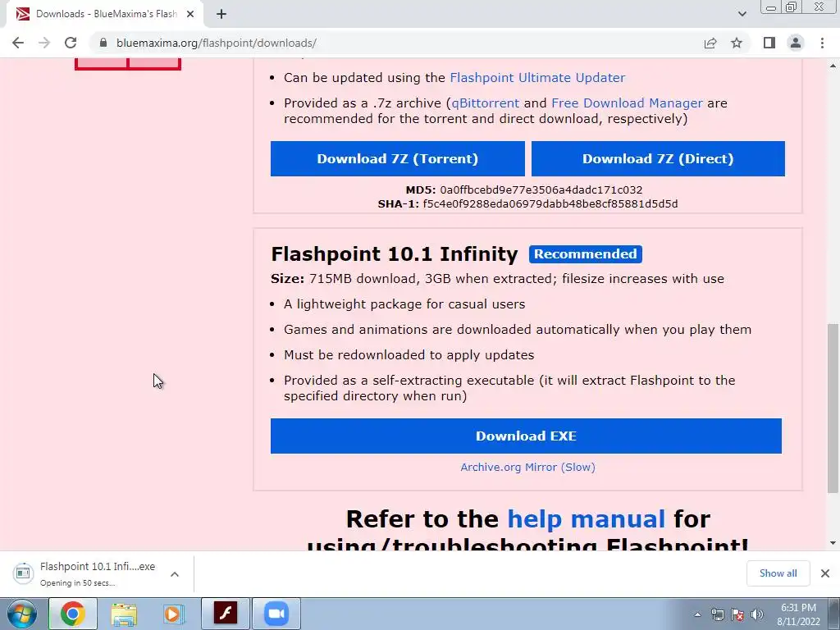Click the SHA-1 hash value text
The width and height of the screenshot is (840, 630).
click(550, 203)
